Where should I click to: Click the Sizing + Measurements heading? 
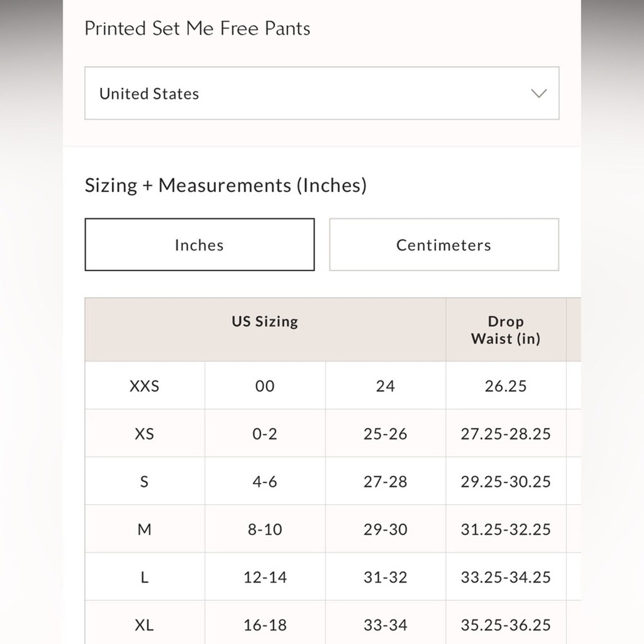[x=226, y=185]
